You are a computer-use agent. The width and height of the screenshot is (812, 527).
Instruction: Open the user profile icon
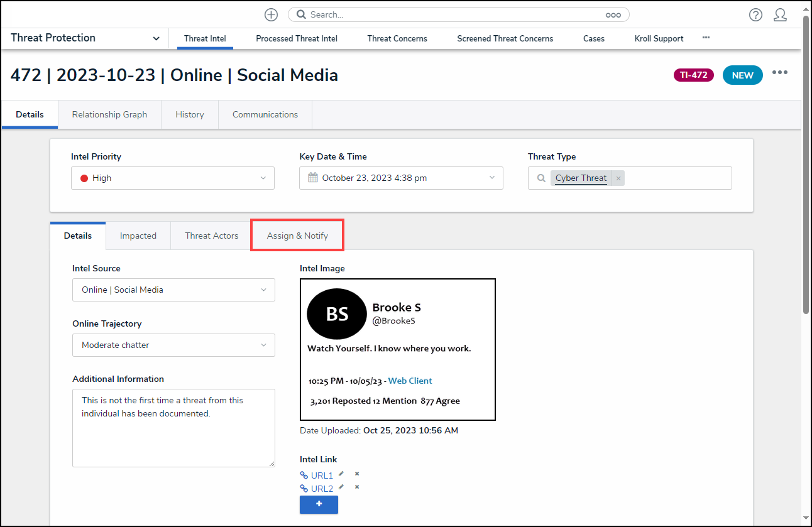780,14
